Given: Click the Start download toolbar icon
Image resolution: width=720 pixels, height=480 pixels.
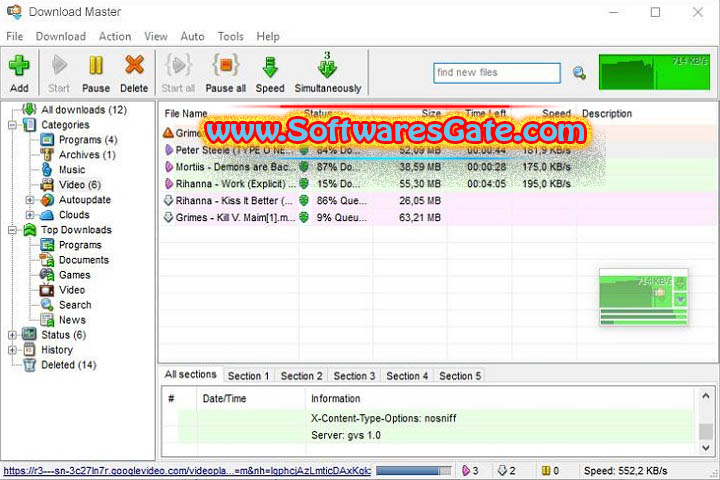Looking at the screenshot, I should 59,73.
